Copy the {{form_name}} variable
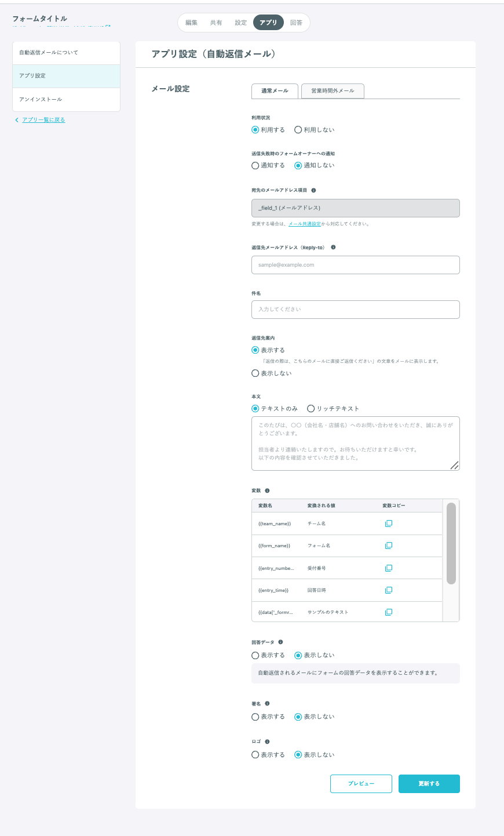This screenshot has height=836, width=504. (x=389, y=546)
